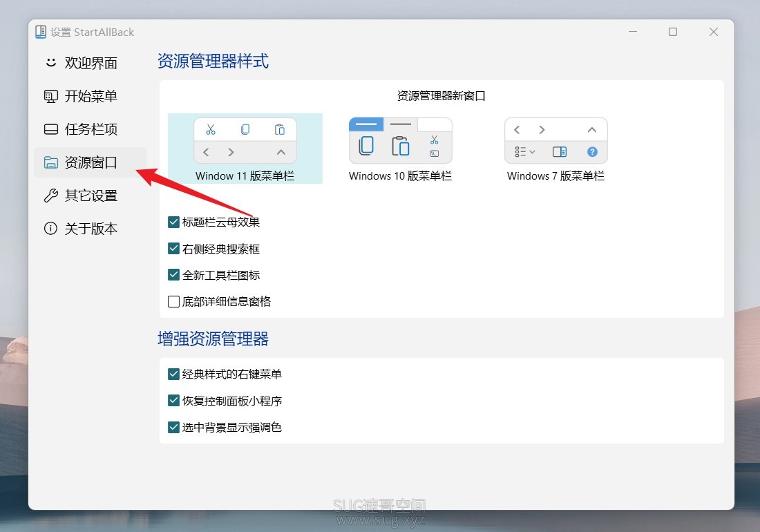Toggle 经典样式的右键菜单 checkbox
The height and width of the screenshot is (532, 760).
(173, 374)
